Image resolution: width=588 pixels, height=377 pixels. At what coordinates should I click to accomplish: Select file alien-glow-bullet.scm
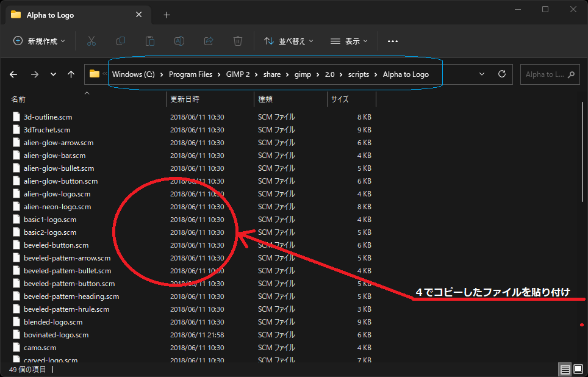tap(59, 168)
